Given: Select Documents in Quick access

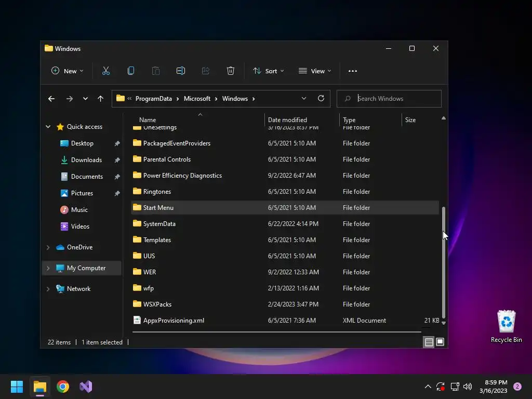Looking at the screenshot, I should pyautogui.click(x=87, y=177).
